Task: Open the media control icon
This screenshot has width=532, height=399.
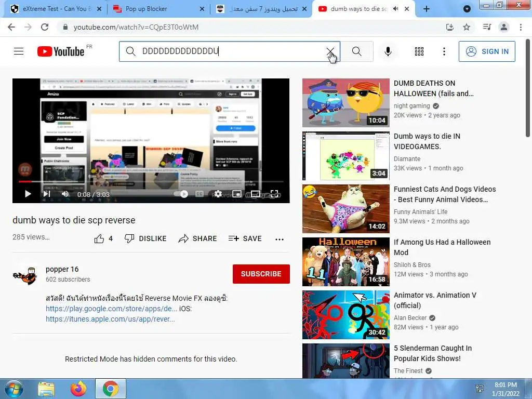Action: [487, 27]
